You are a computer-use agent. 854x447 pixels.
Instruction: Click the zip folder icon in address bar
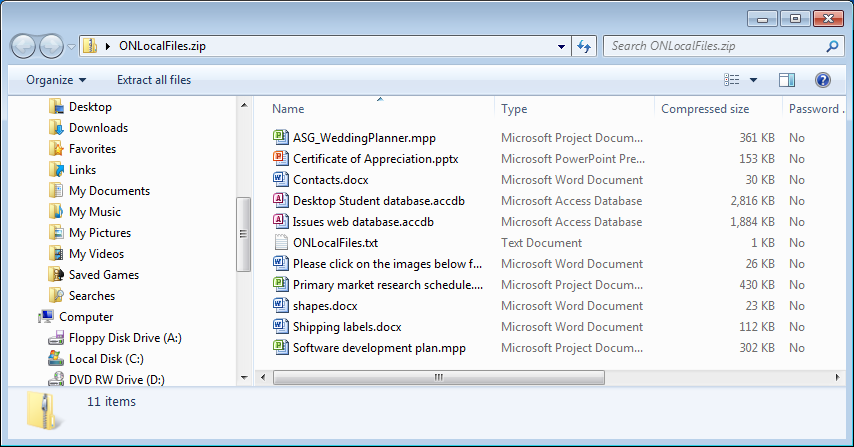point(90,46)
